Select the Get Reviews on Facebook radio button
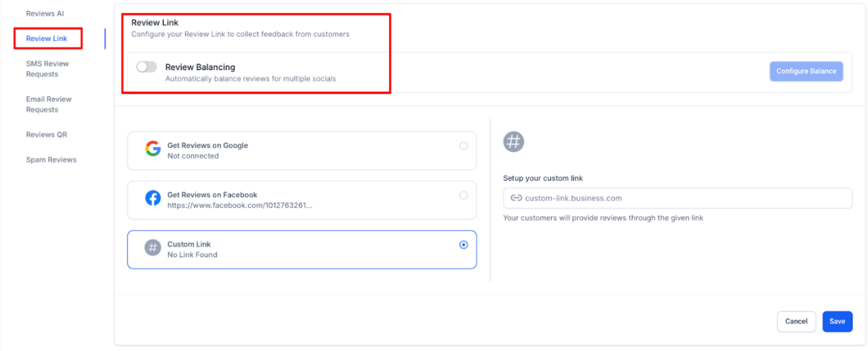This screenshot has width=868, height=351. 463,195
